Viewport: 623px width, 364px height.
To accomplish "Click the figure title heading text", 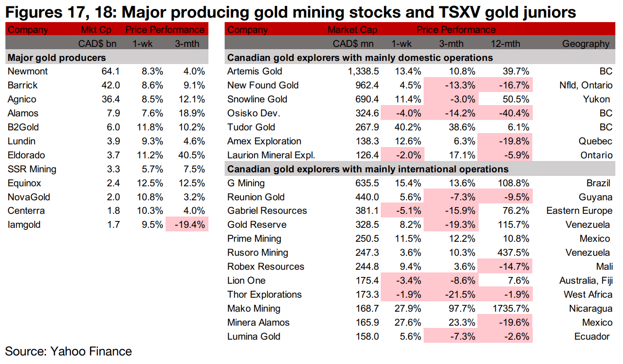I will pos(291,11).
